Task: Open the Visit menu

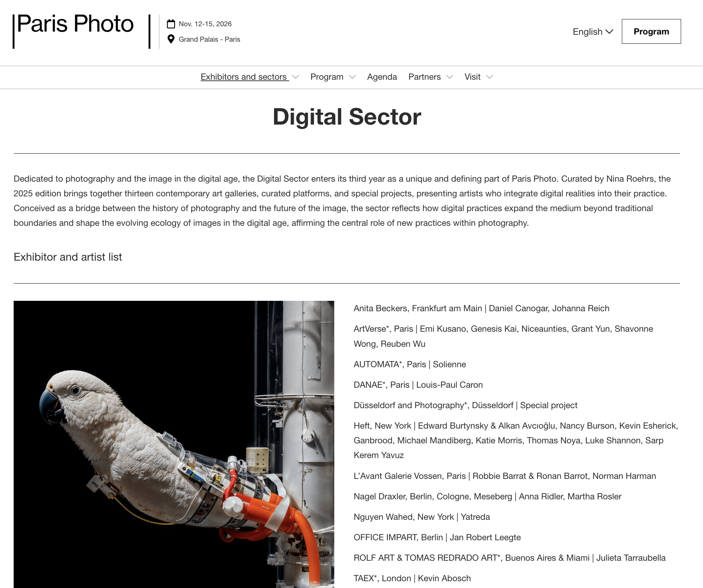Action: [472, 77]
